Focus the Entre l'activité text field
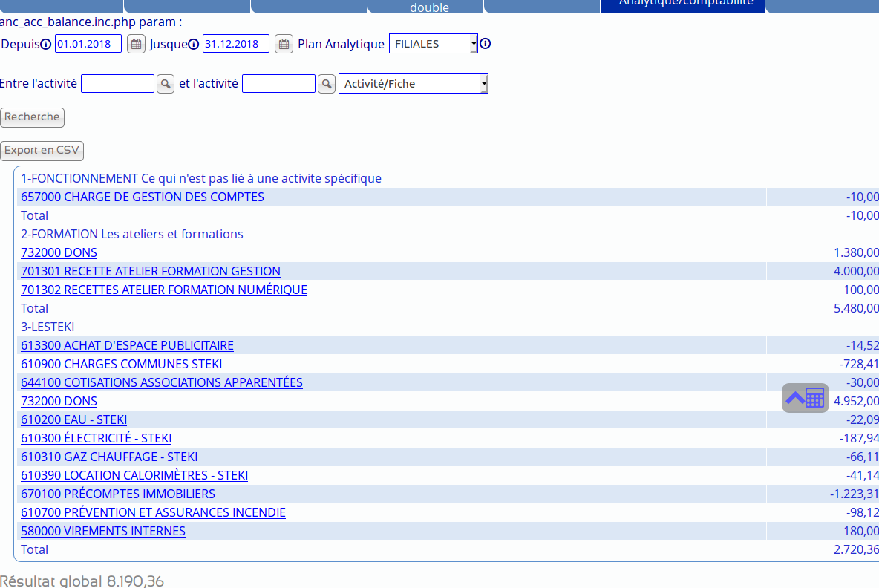 point(117,84)
